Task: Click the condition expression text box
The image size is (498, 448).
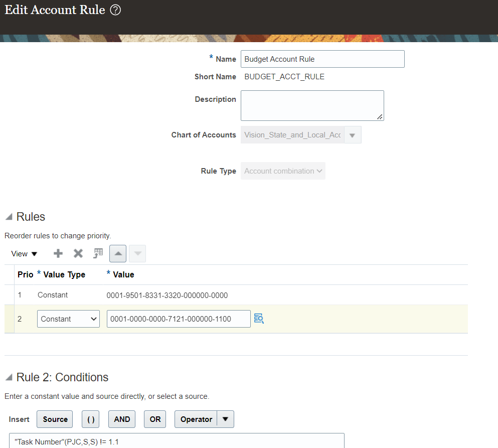Action: 177,441
